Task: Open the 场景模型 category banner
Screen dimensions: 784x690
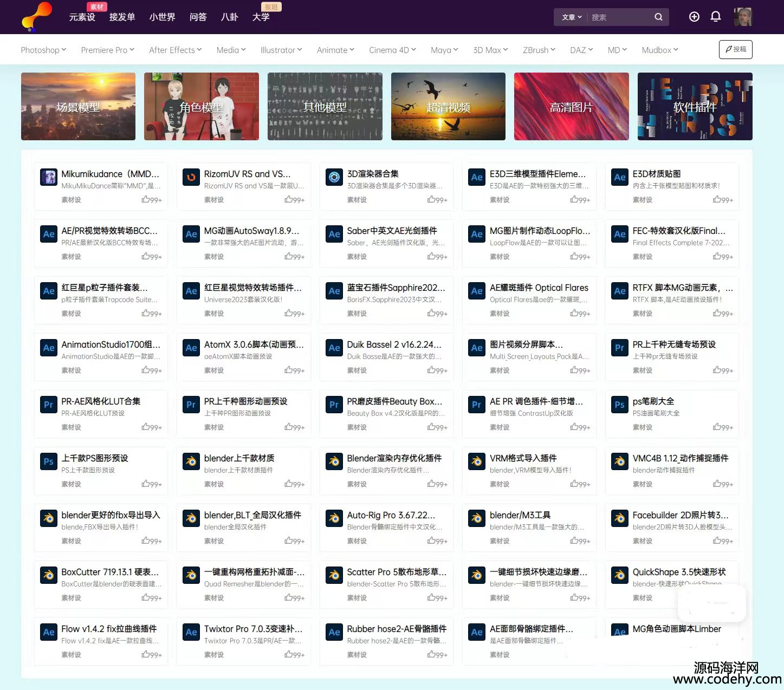Action: coord(78,106)
